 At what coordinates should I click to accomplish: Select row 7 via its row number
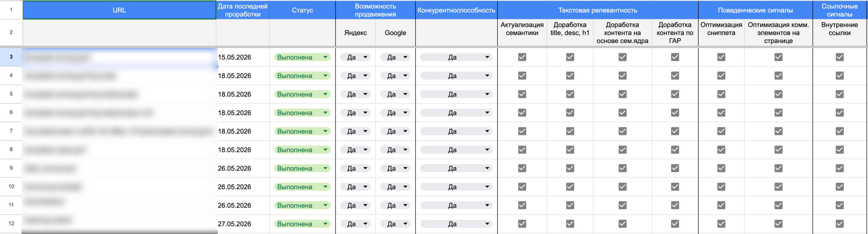(x=11, y=131)
